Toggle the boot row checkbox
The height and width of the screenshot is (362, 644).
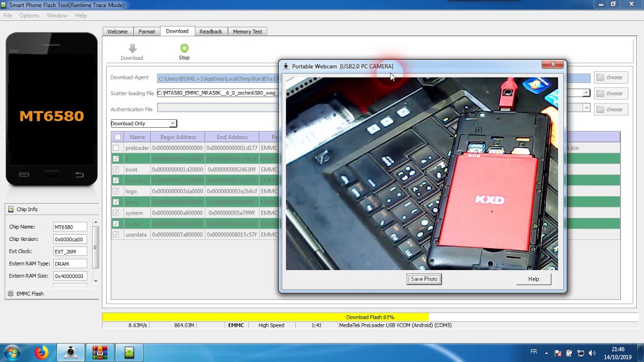116,169
